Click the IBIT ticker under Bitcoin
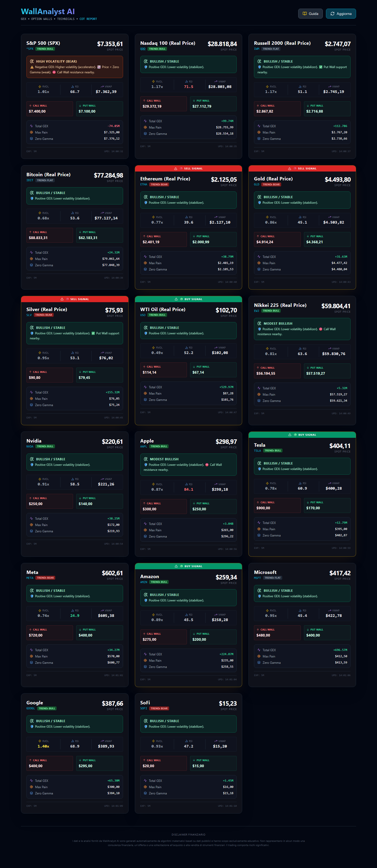 coord(30,180)
